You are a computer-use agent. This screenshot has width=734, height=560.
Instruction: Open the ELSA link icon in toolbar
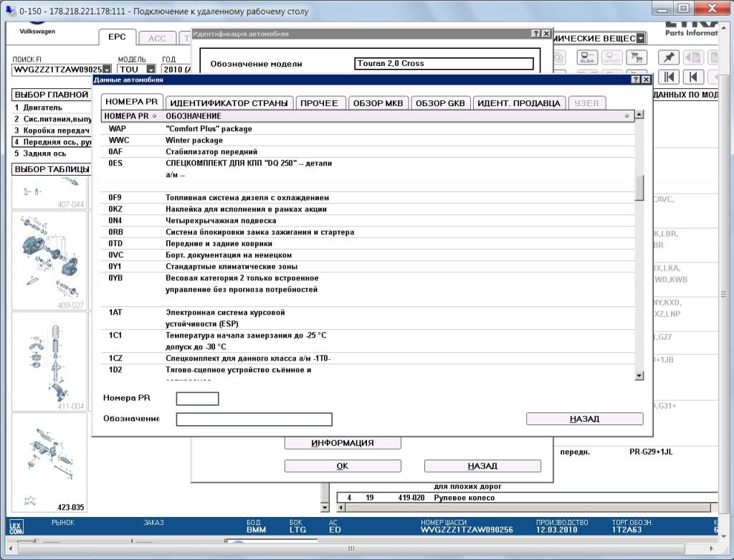coord(587,57)
